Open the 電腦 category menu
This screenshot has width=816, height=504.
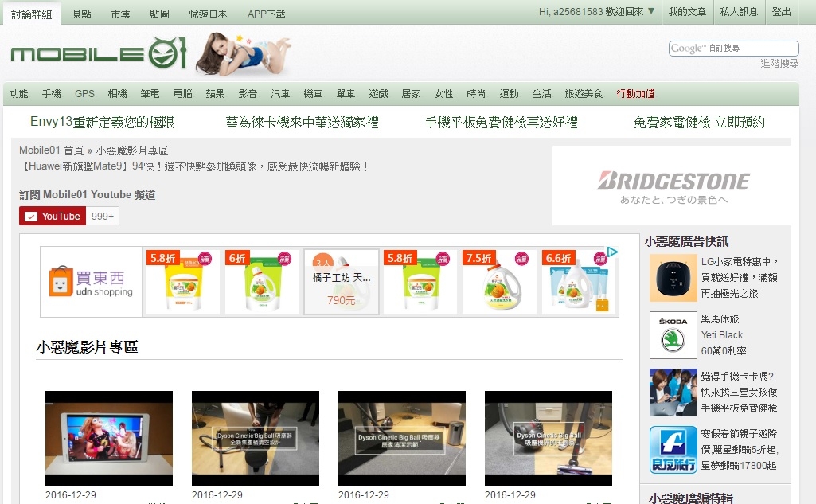point(182,94)
